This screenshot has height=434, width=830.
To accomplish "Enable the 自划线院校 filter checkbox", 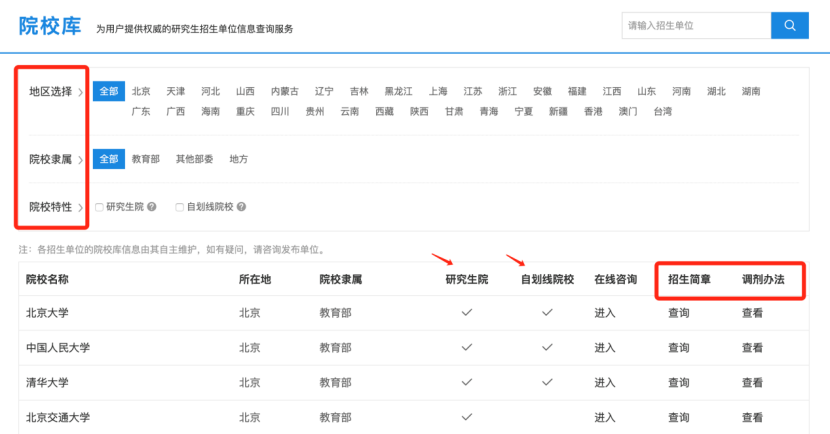I will point(179,207).
